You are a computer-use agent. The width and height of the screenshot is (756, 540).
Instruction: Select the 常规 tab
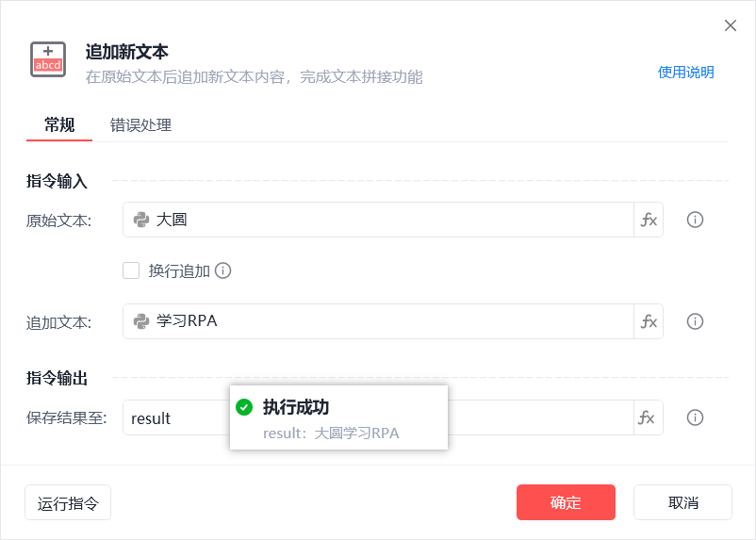pos(59,125)
